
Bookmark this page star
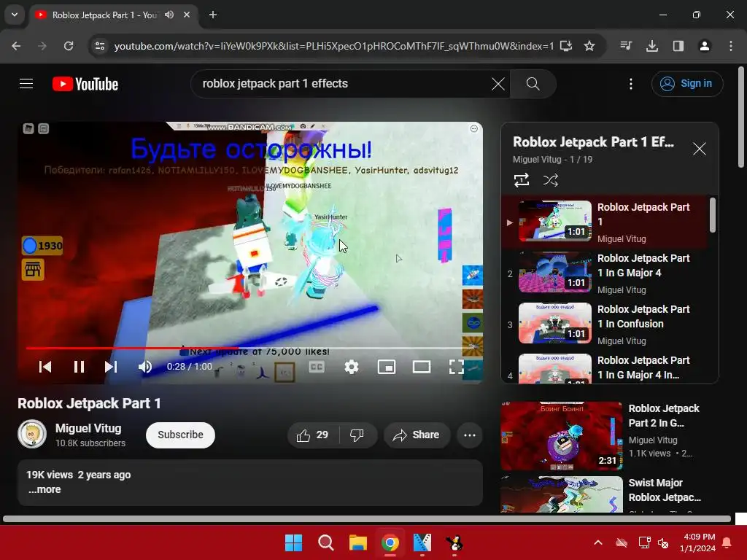589,46
